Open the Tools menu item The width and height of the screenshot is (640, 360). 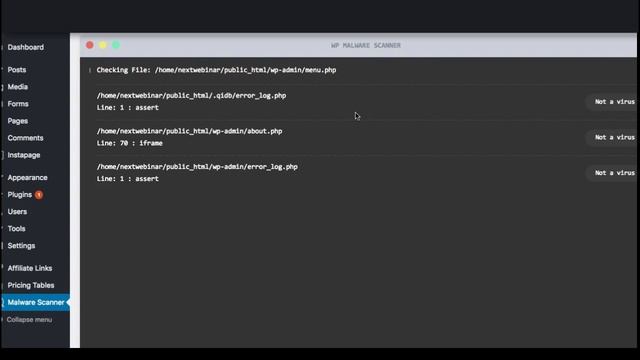(x=16, y=229)
